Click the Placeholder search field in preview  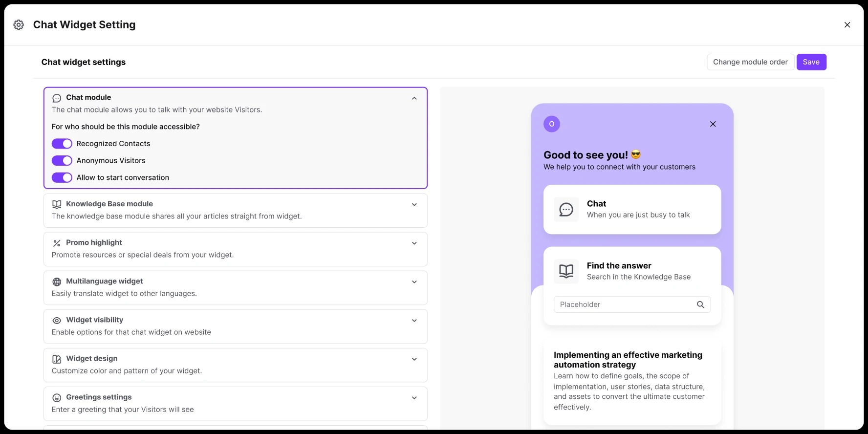(632, 304)
